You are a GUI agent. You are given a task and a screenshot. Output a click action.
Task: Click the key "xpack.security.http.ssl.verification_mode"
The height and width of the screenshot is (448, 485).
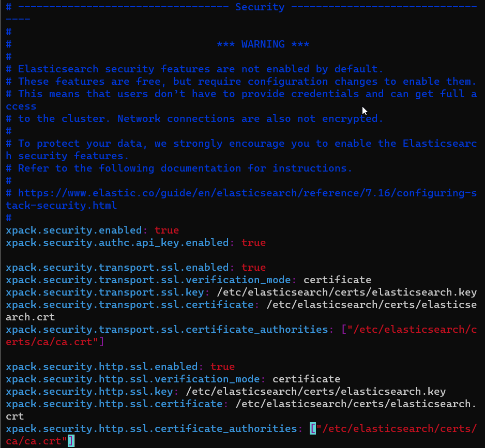pyautogui.click(x=133, y=379)
